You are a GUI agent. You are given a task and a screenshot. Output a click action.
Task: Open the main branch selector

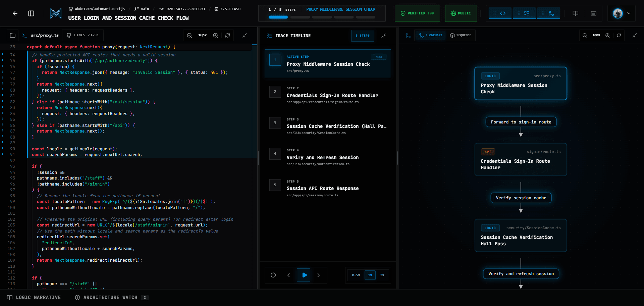142,9
